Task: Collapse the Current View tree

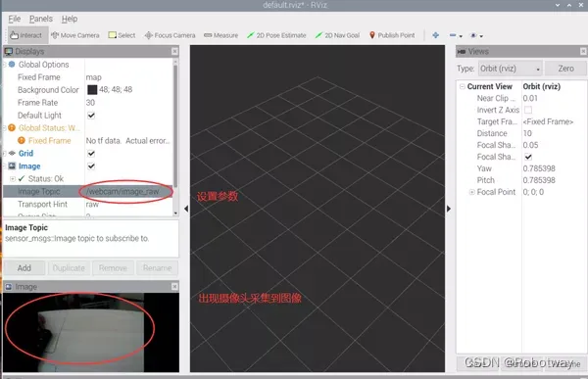Action: (x=463, y=86)
